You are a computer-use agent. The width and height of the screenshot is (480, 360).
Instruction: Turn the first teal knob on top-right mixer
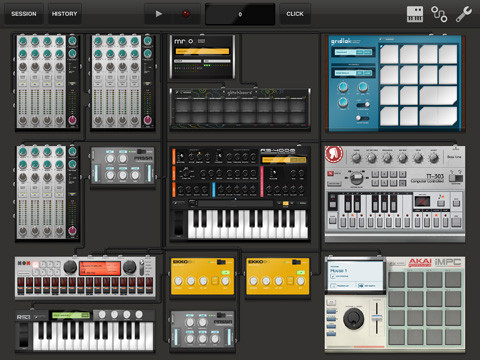click(98, 41)
